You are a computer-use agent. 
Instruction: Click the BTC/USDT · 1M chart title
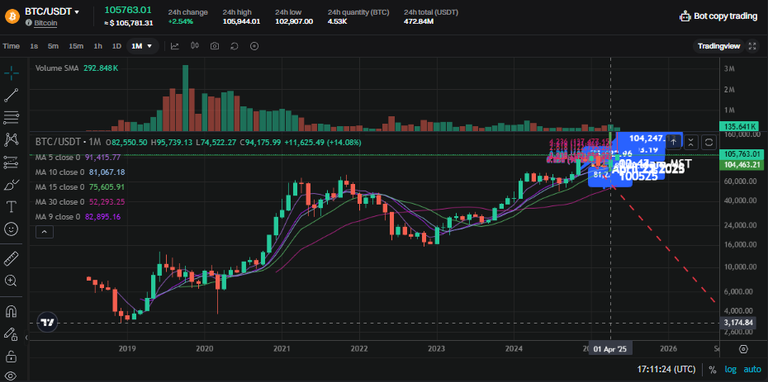68,142
